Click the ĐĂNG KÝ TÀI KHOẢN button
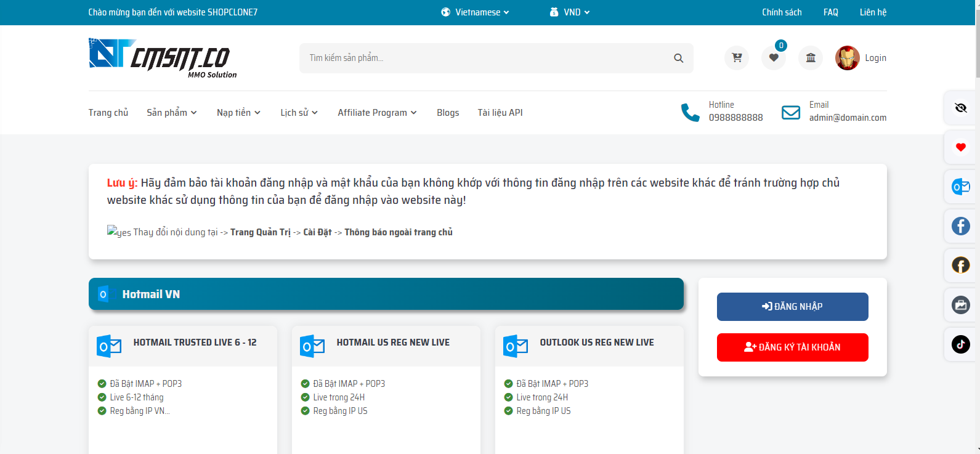The width and height of the screenshot is (980, 454). (792, 347)
